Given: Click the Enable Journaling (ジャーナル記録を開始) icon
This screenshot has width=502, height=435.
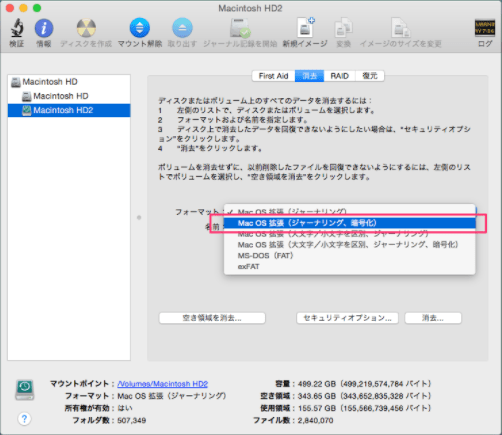Looking at the screenshot, I should point(240,28).
